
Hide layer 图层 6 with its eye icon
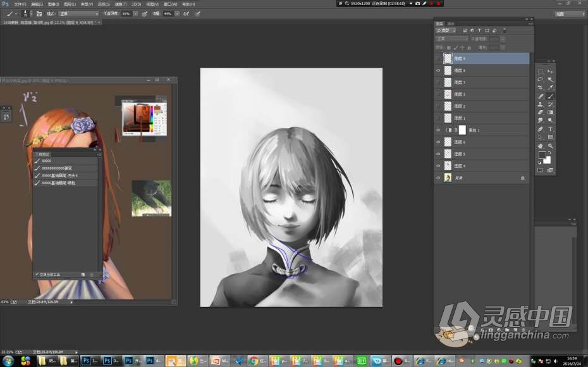(x=438, y=142)
